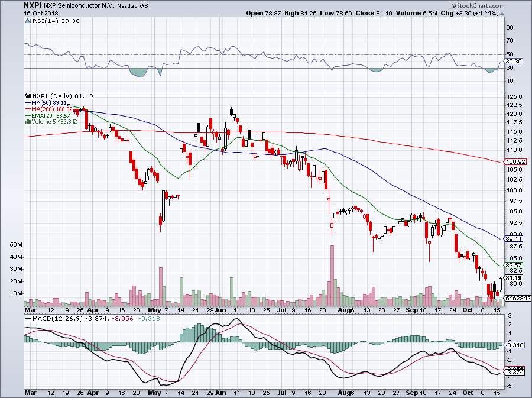Viewport: 532px width, 398px height.
Task: Click the blue 89.11 price tag
Action: [513, 238]
